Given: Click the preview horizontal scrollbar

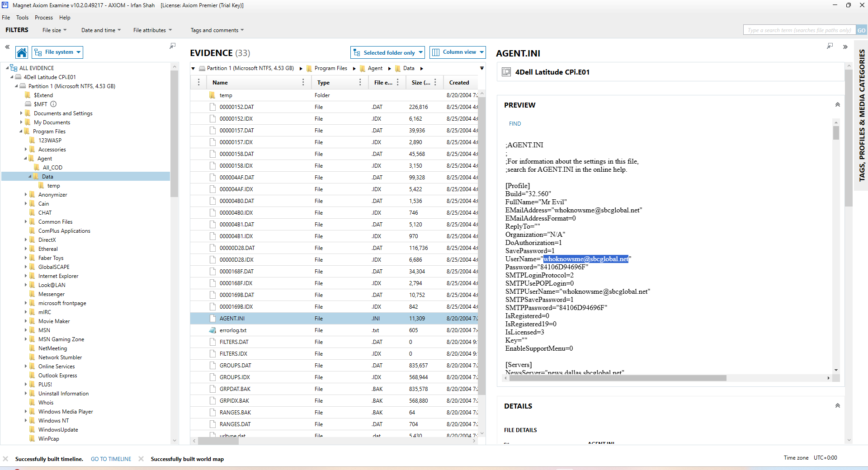Looking at the screenshot, I should click(x=618, y=378).
